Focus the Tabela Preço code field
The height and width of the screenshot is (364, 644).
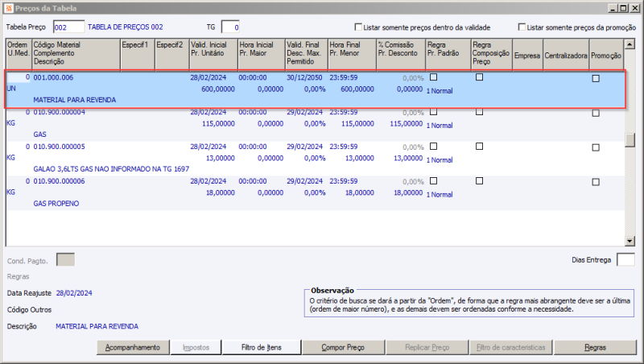tap(68, 27)
